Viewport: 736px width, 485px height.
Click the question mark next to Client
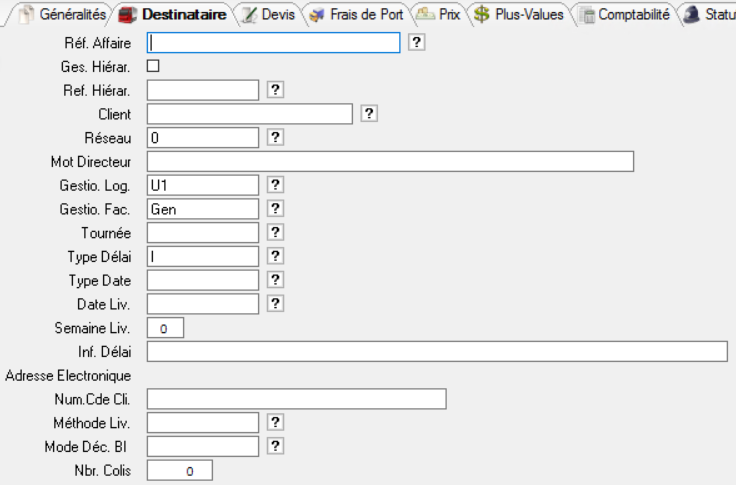(369, 114)
